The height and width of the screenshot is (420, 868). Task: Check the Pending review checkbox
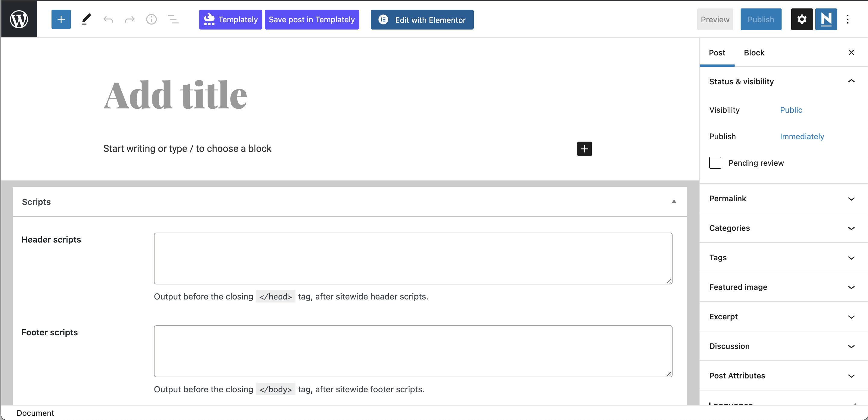[x=715, y=163]
